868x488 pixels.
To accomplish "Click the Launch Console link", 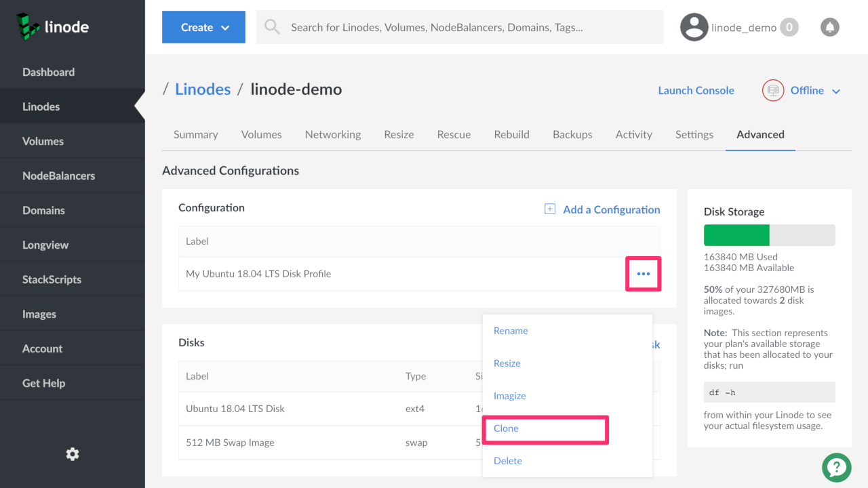I will [696, 91].
